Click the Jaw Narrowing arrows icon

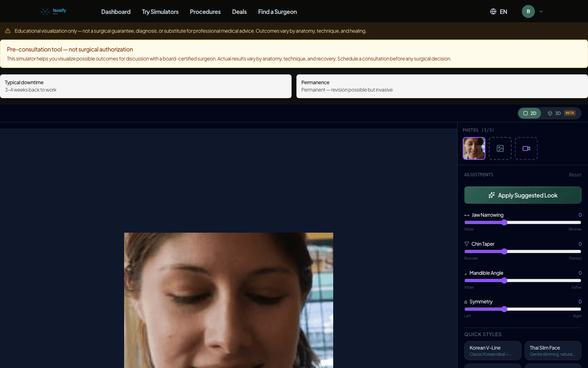click(467, 215)
